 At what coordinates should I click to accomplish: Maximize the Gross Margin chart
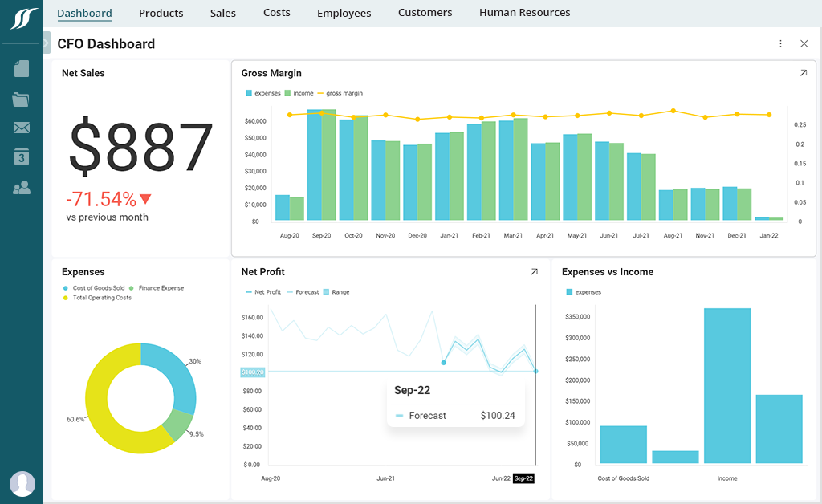(x=803, y=73)
